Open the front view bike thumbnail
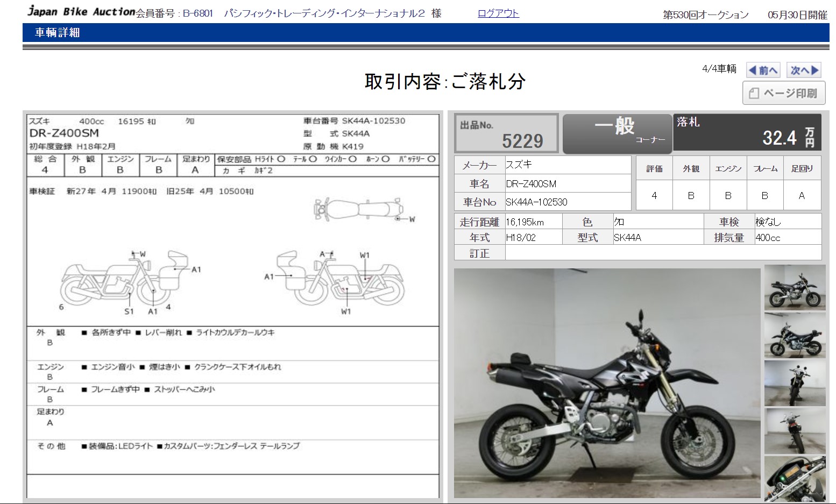Image resolution: width=836 pixels, height=504 pixels. pos(795,383)
